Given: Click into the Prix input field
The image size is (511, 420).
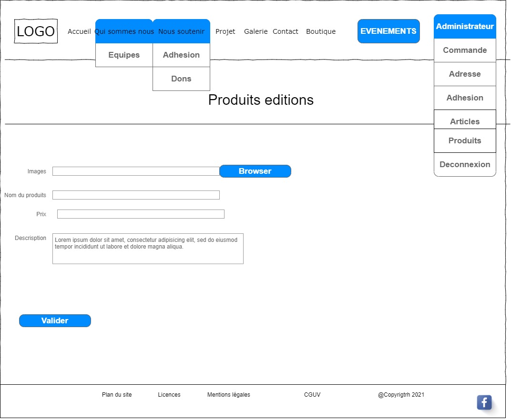Looking at the screenshot, I should pos(141,214).
